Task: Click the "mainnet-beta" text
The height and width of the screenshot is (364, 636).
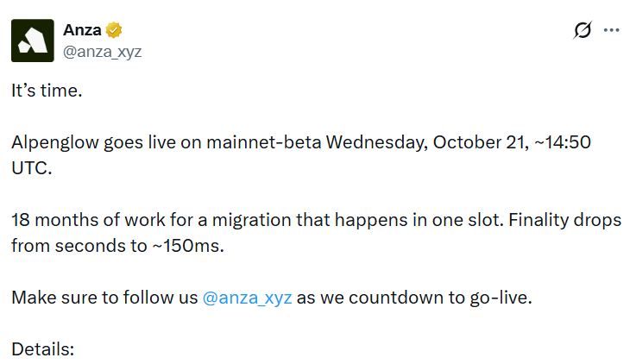Action: [264, 142]
